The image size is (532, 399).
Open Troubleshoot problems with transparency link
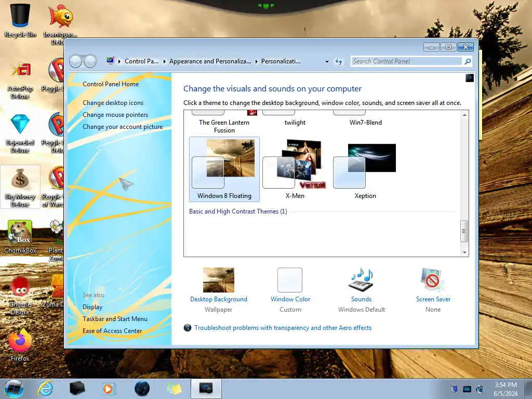click(283, 328)
